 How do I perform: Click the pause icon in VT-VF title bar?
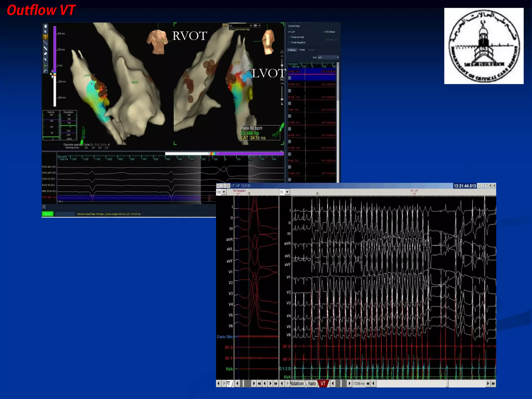click(228, 186)
